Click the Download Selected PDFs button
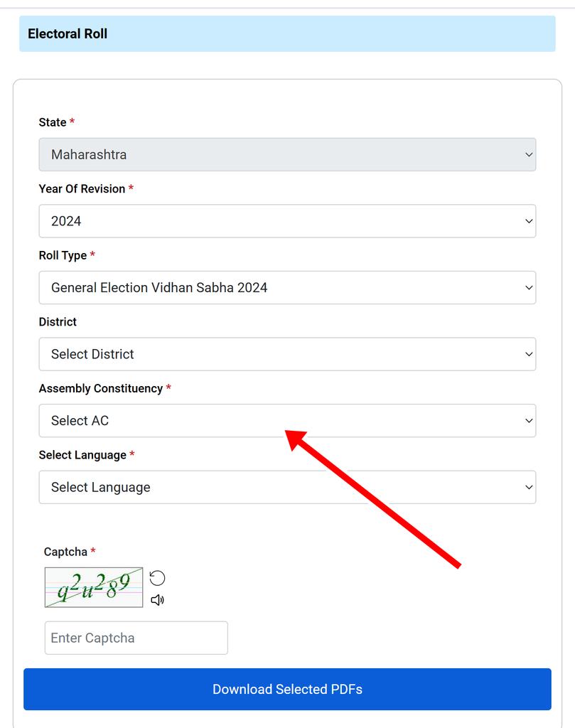The width and height of the screenshot is (575, 728). [287, 689]
